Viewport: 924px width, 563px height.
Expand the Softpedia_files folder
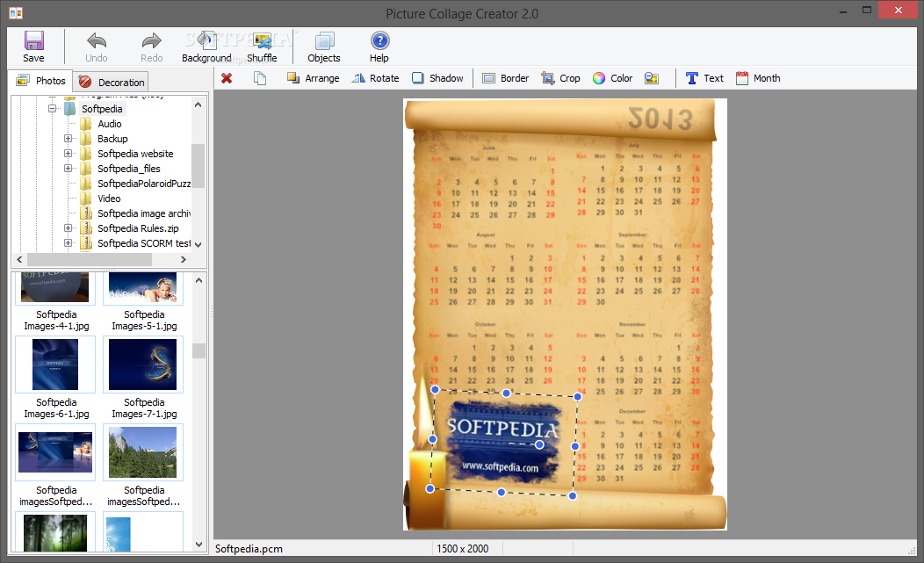coord(69,169)
